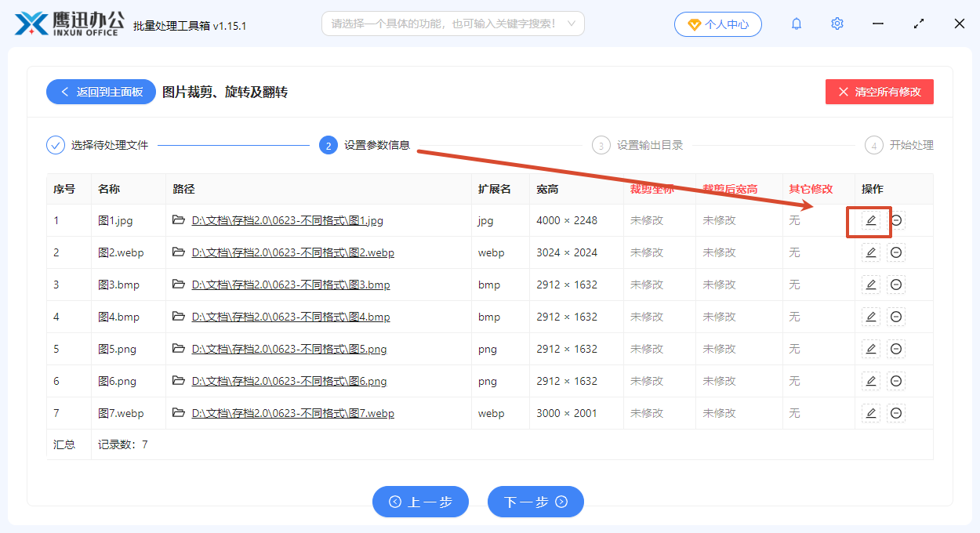The height and width of the screenshot is (533, 980).
Task: Edit the 图5.png row with pencil icon
Action: tap(870, 349)
